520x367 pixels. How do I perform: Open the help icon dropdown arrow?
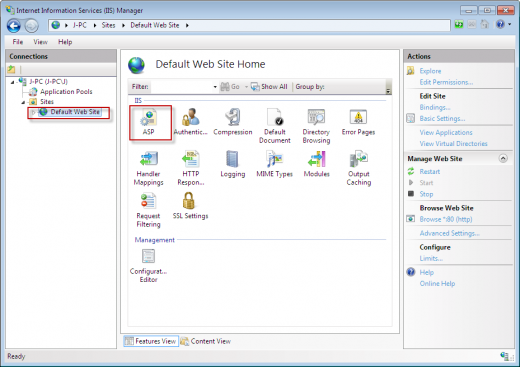pos(510,24)
